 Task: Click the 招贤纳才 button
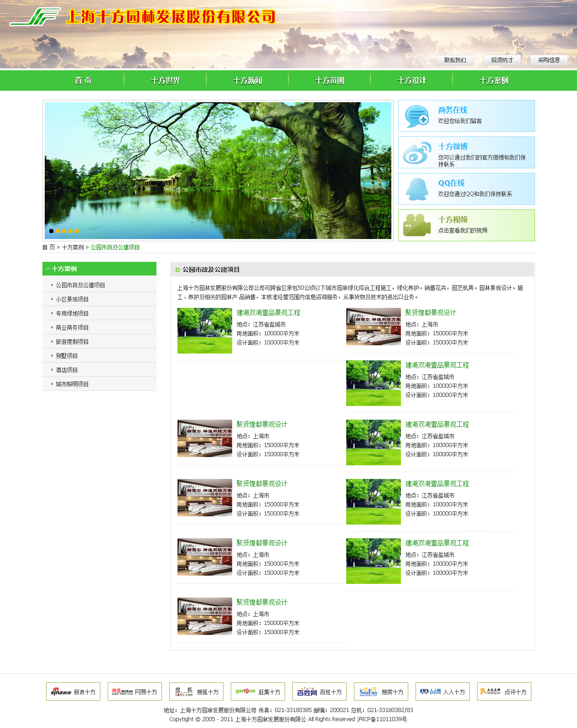tap(502, 60)
